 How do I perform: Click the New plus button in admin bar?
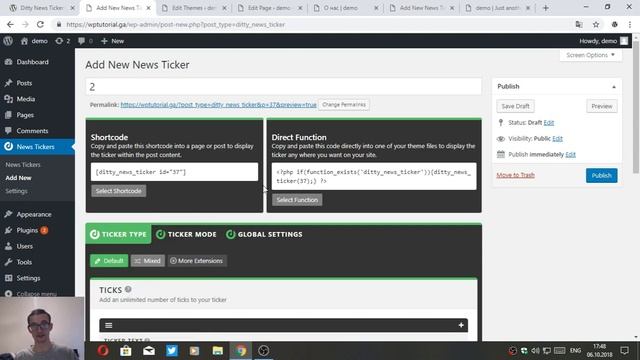click(112, 41)
